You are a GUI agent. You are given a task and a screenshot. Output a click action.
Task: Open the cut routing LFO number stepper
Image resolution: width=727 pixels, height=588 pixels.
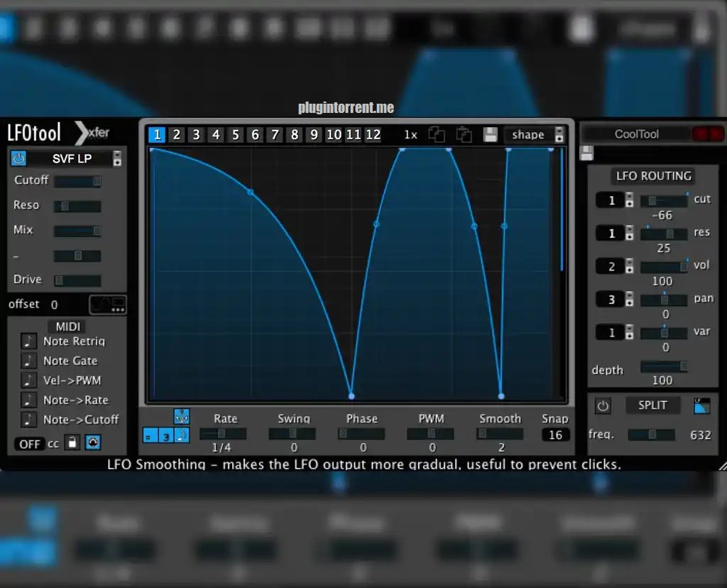[629, 200]
